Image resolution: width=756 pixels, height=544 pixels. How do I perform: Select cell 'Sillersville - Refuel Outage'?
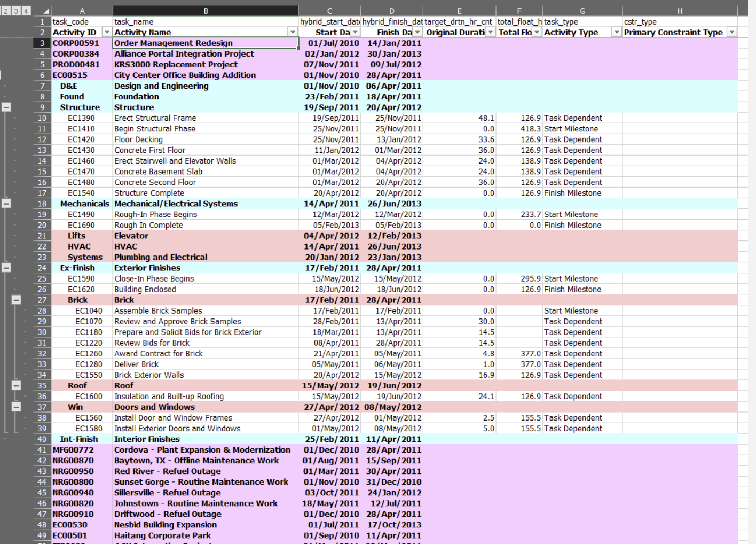[206, 492]
